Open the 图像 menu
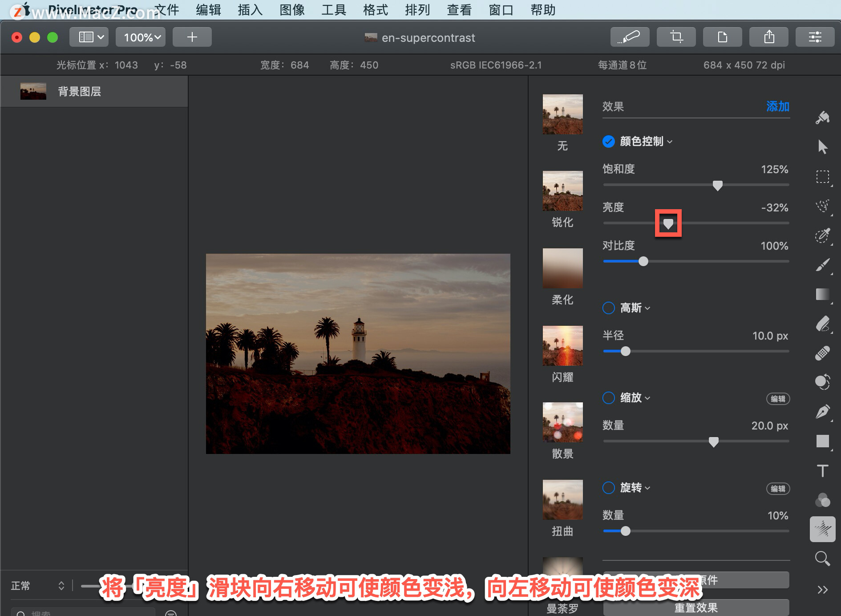The width and height of the screenshot is (841, 616). pyautogui.click(x=292, y=10)
